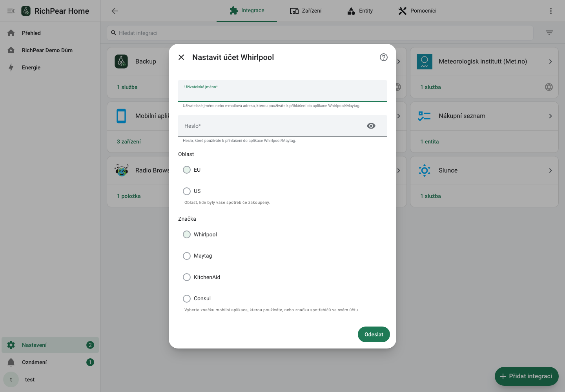Expand the Slunce integration chevron

[550, 171]
